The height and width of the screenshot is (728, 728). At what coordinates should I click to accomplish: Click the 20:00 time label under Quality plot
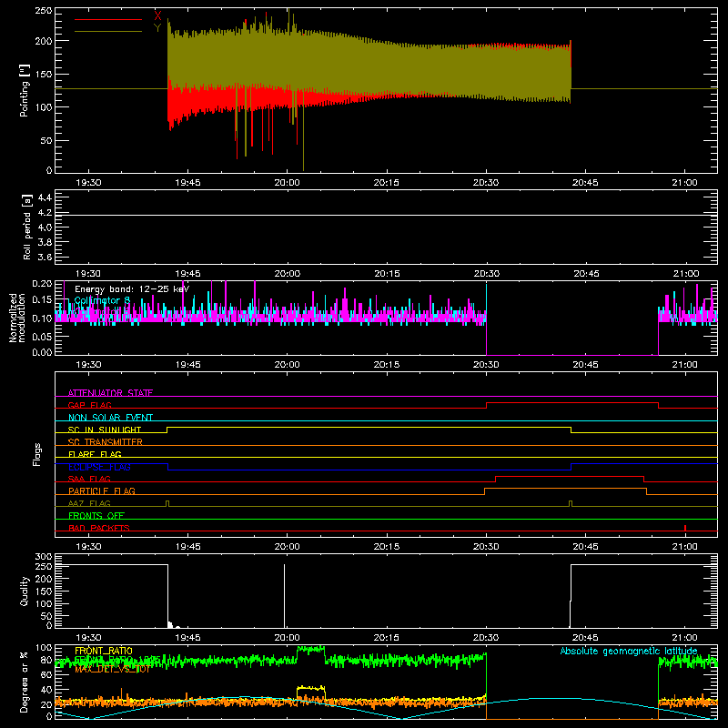tap(287, 638)
